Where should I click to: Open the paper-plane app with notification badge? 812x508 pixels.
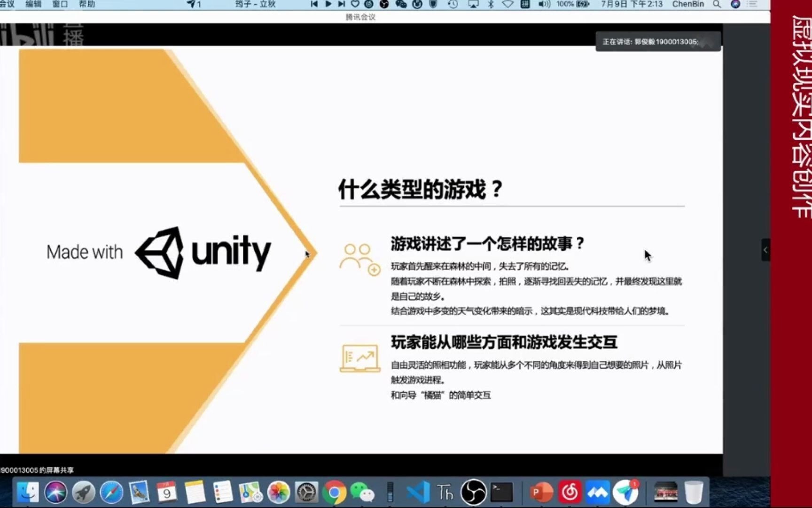(625, 492)
